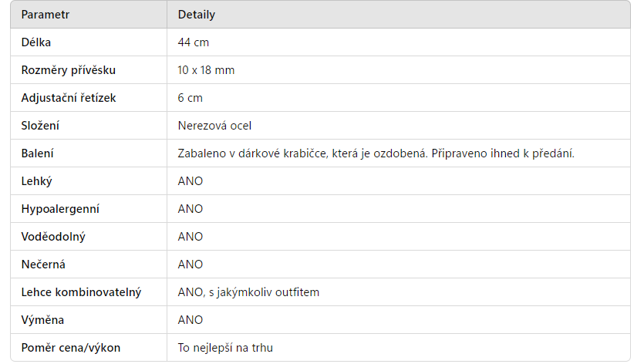Click the "Hypoalergenní" parameter label
Image resolution: width=634 pixels, height=364 pixels.
60,209
